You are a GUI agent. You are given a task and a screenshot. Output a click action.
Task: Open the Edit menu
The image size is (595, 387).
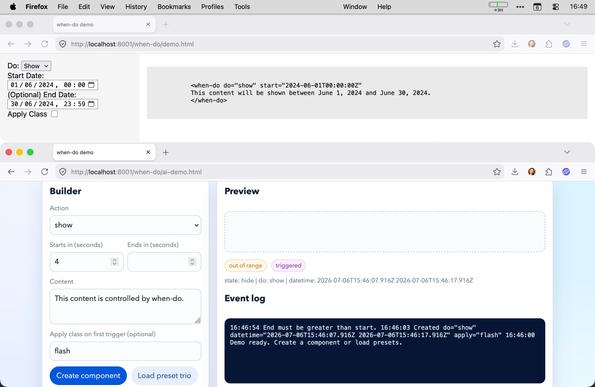pyautogui.click(x=84, y=7)
